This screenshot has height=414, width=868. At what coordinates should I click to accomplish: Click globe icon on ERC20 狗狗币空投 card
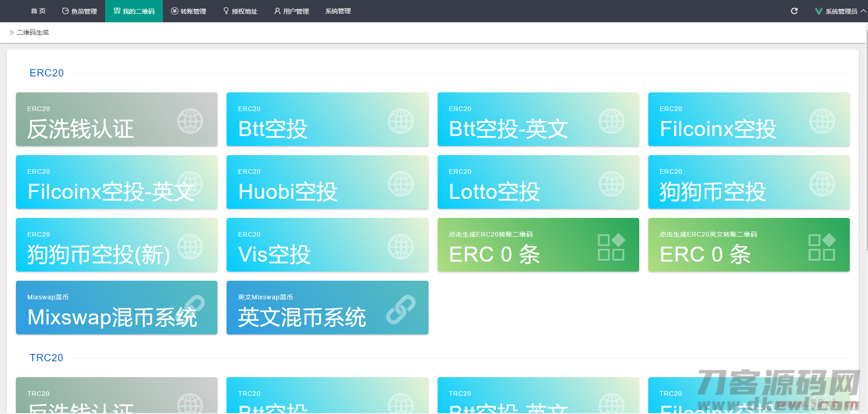point(822,184)
